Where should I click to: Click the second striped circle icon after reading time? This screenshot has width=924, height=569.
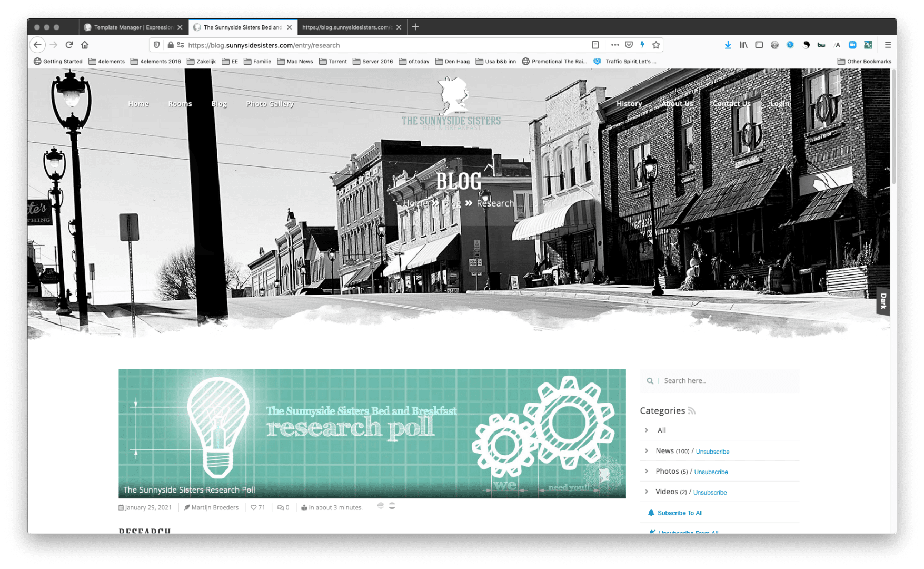pyautogui.click(x=392, y=506)
